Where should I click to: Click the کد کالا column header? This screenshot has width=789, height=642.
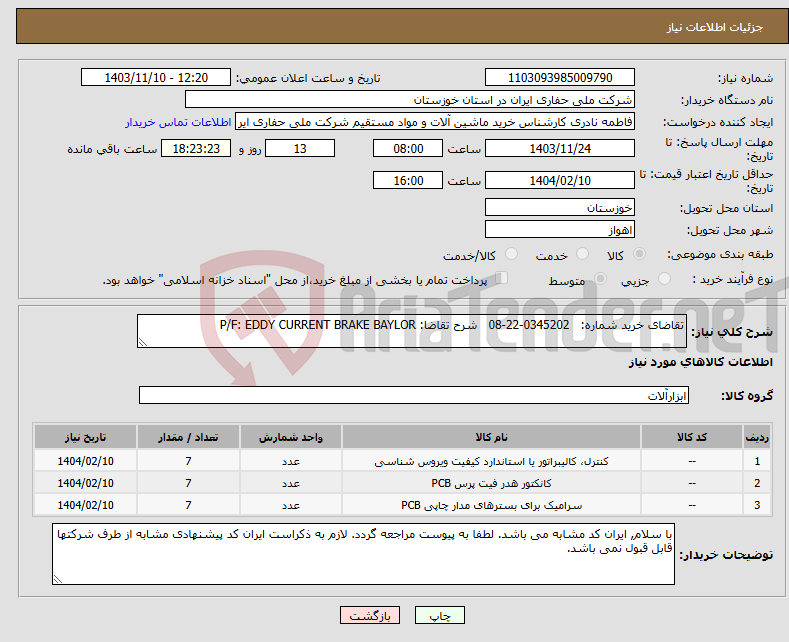coord(692,437)
